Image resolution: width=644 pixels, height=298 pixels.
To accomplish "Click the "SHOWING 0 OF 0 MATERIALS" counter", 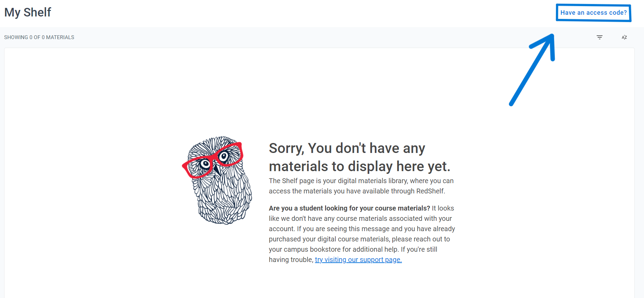I will (x=39, y=37).
